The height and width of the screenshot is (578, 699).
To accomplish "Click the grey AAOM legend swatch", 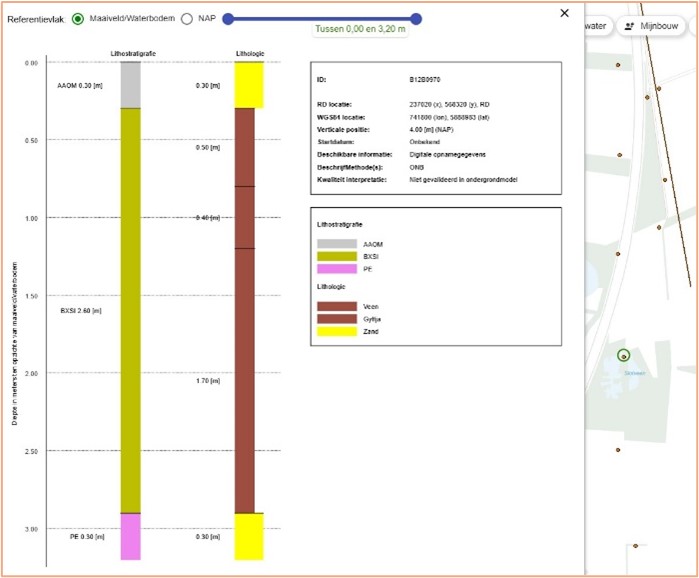I will tap(335, 244).
